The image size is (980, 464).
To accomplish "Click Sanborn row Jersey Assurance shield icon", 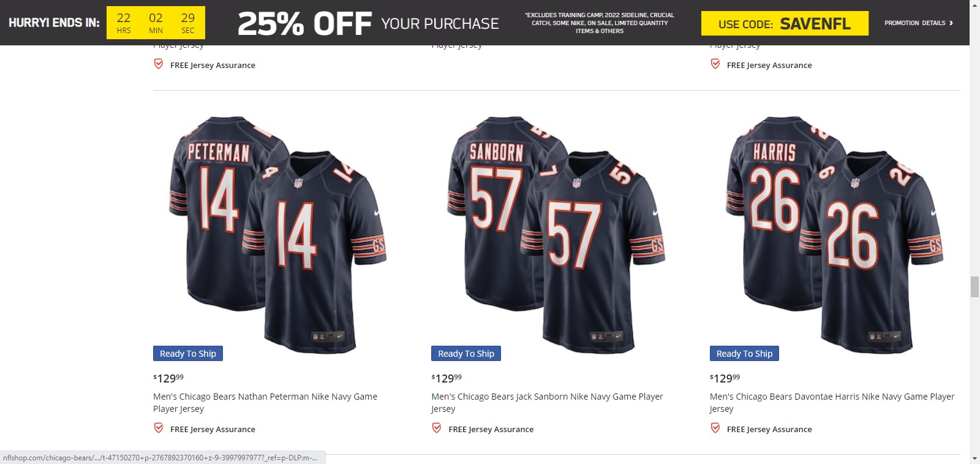I will click(x=437, y=428).
